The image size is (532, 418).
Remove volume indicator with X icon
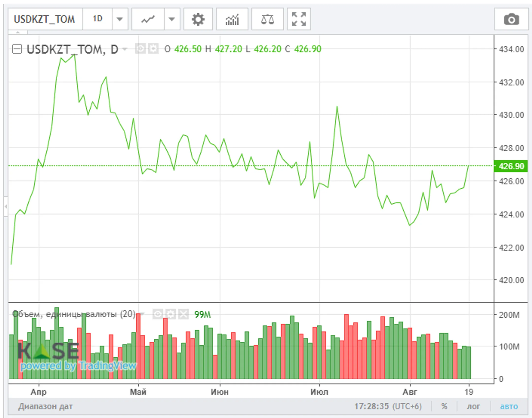(183, 314)
